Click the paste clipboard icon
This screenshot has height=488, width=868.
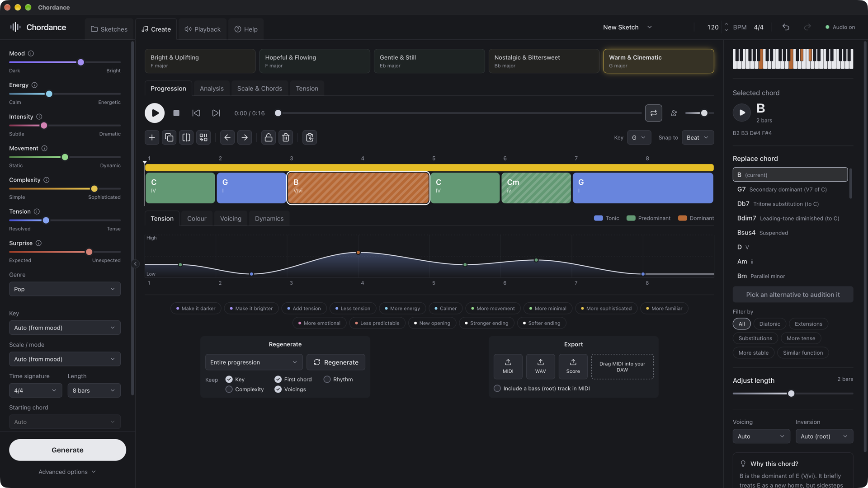pyautogui.click(x=310, y=137)
